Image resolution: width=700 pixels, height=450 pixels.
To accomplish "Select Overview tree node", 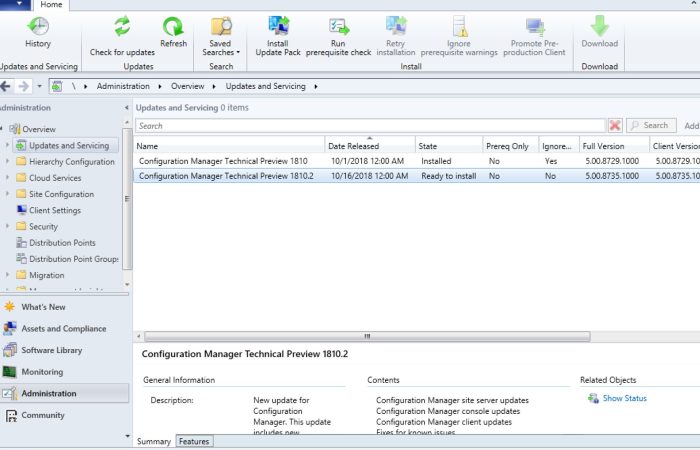I will [39, 129].
